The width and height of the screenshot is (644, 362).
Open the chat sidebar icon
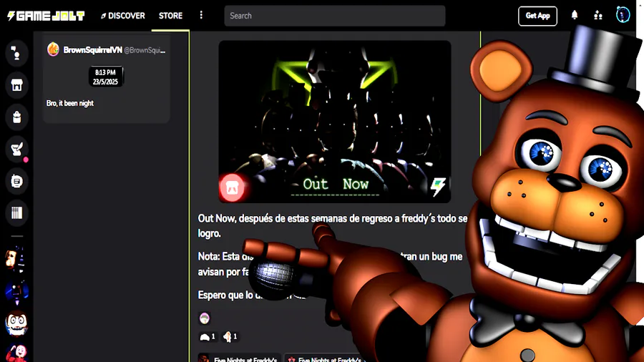click(x=17, y=181)
